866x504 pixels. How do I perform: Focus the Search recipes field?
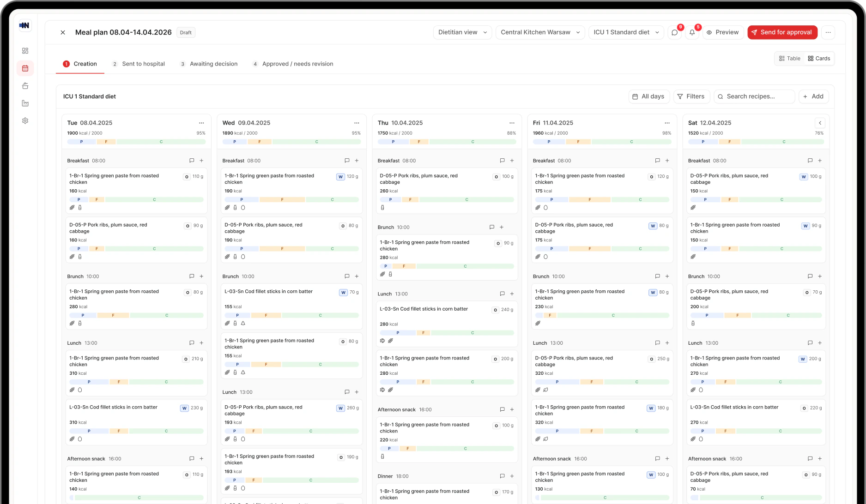point(754,96)
